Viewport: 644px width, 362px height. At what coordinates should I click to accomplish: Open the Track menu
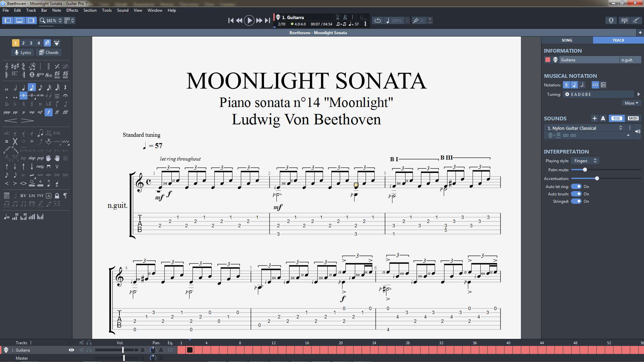[x=31, y=10]
